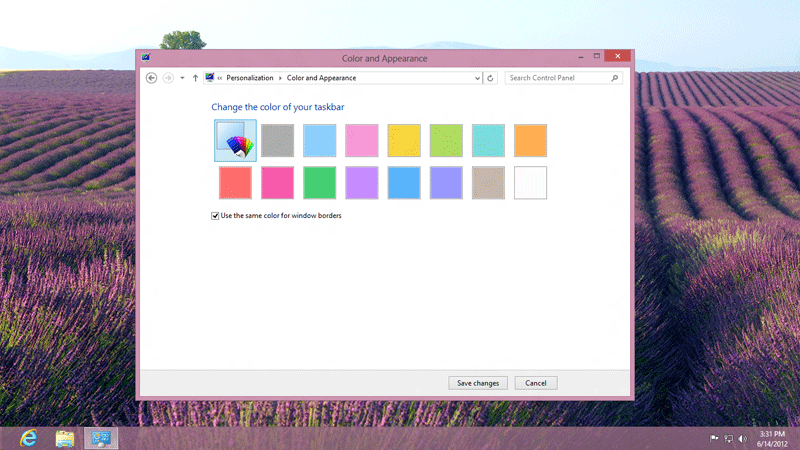Screen dimensions: 800x450
Task: Select the green color swatch in second row
Action: click(320, 183)
